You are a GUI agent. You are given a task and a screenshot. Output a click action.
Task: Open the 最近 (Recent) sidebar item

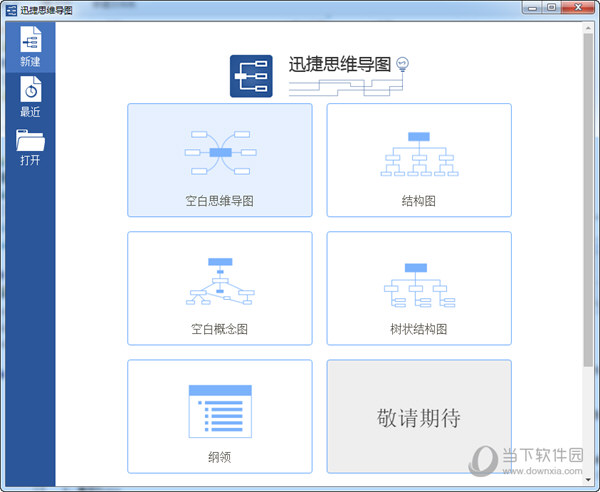[x=30, y=97]
